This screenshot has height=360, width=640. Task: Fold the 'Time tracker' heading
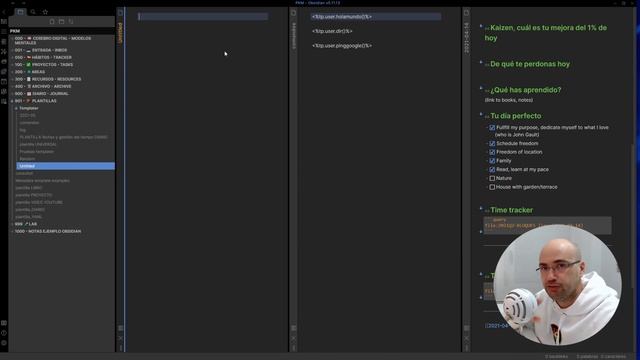[481, 208]
